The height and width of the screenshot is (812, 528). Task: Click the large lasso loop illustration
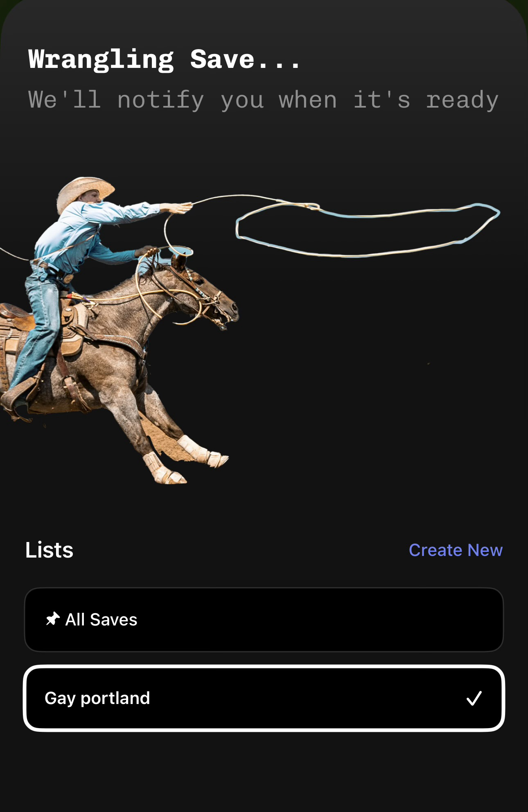tap(367, 230)
